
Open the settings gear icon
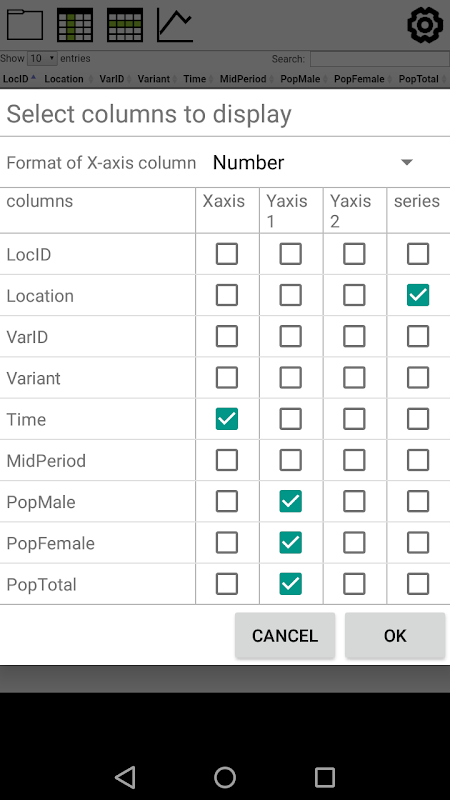(x=424, y=24)
